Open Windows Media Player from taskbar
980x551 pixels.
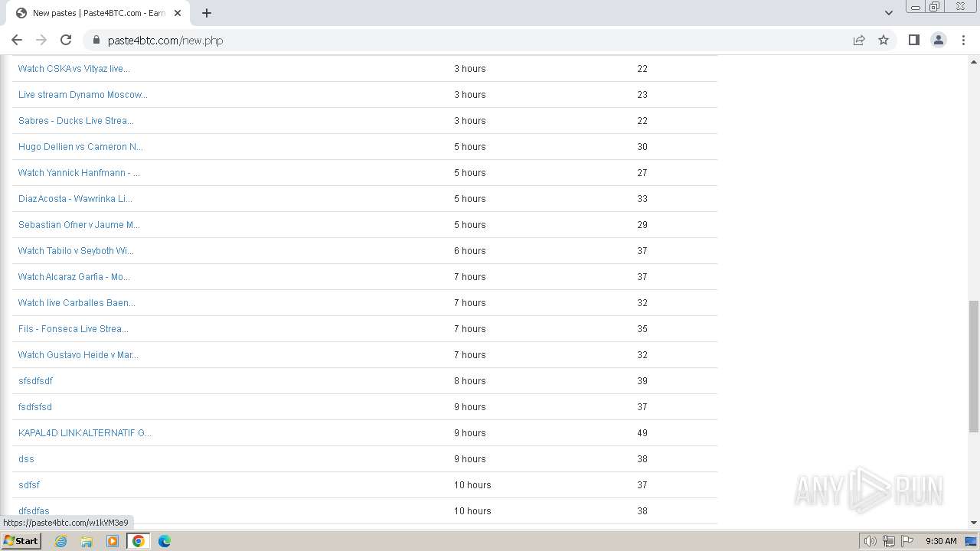click(113, 541)
